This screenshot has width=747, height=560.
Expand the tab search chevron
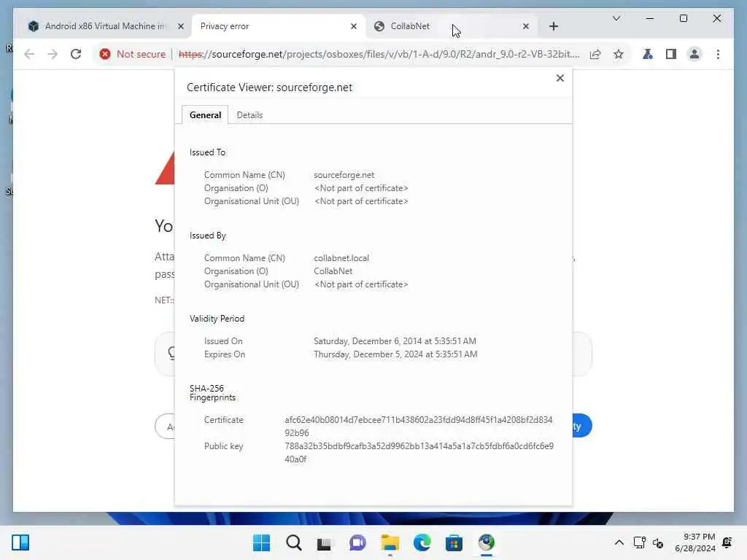(x=616, y=18)
